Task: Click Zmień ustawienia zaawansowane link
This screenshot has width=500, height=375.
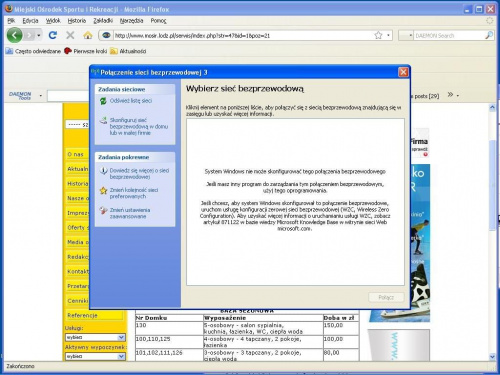Action: click(x=130, y=213)
